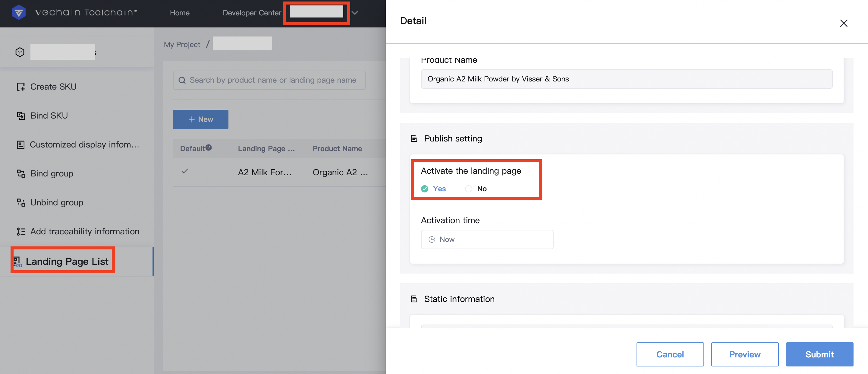Image resolution: width=868 pixels, height=374 pixels.
Task: Click the VeChain ToolChain shield logo
Action: pos(18,12)
